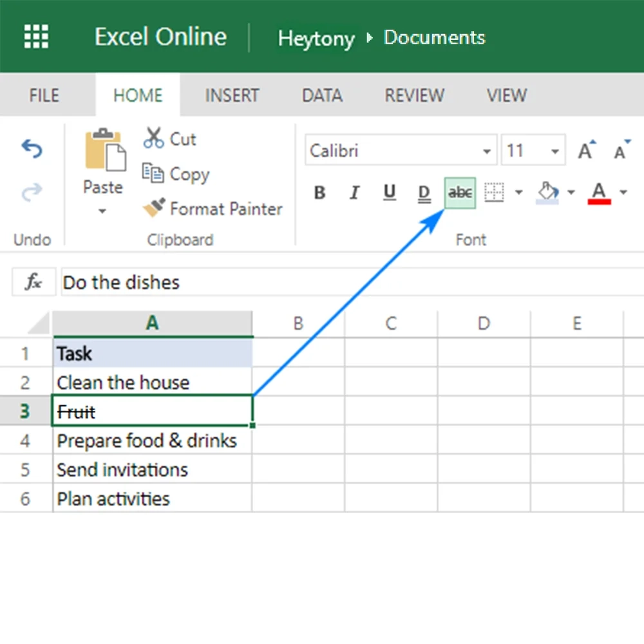Toggle Italic formatting
Screen dimensions: 644x644
coord(354,192)
